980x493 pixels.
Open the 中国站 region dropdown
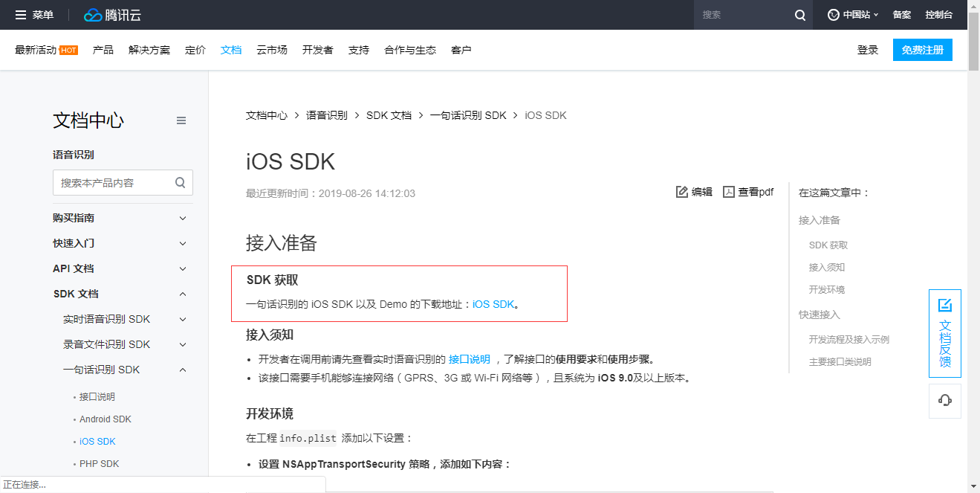[853, 15]
